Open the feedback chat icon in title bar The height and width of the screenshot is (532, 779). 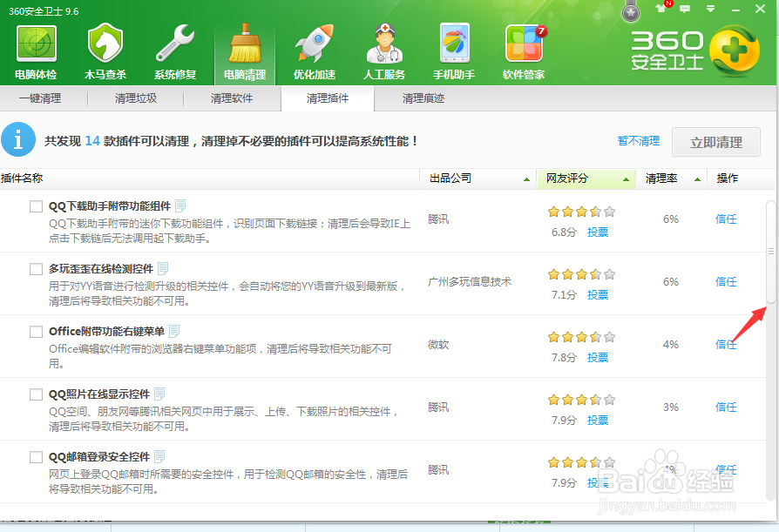click(x=685, y=9)
